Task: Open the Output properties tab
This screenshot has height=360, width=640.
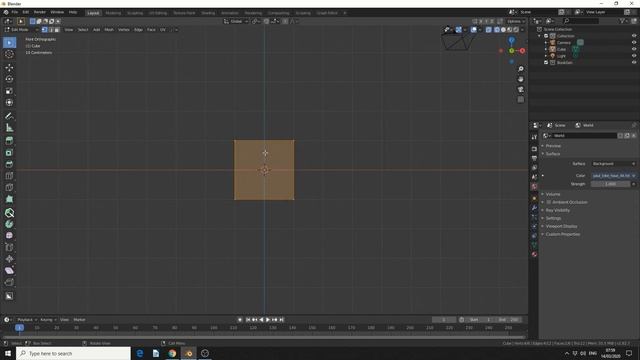Action: click(534, 158)
